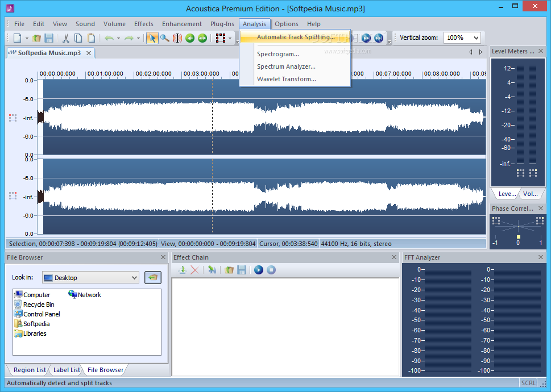Save the file with the main toolbar disk icon
The height and width of the screenshot is (392, 551).
point(49,38)
